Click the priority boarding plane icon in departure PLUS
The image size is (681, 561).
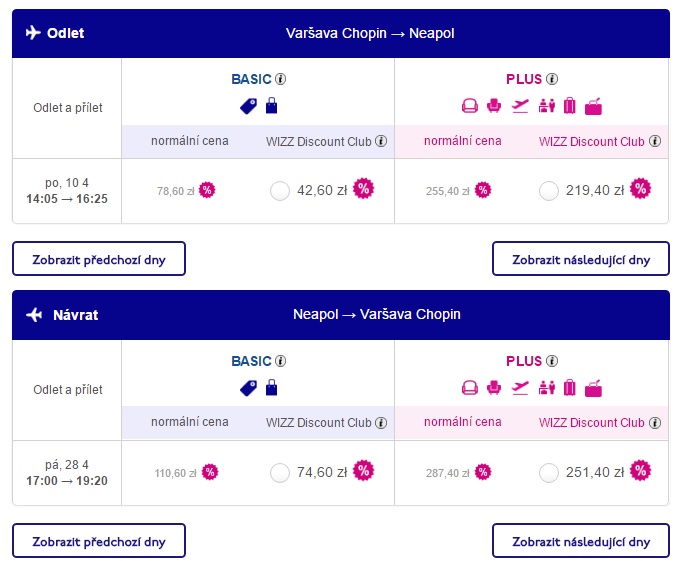tap(520, 106)
